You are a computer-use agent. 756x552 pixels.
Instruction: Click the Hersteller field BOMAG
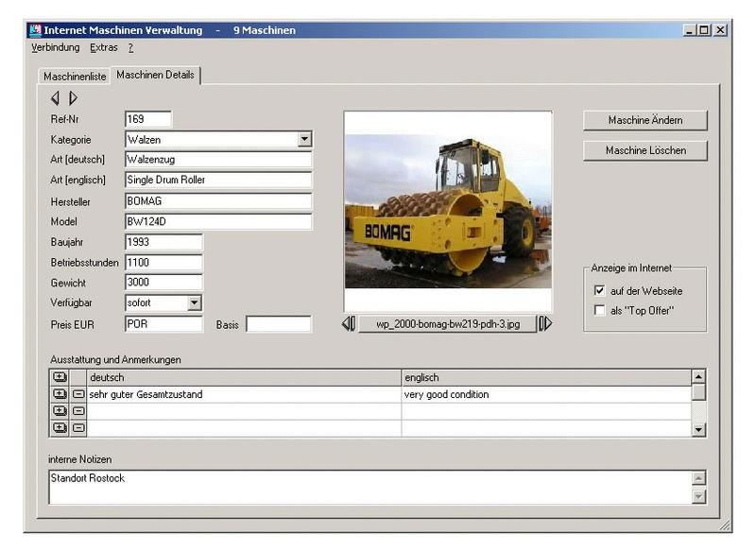coord(218,201)
